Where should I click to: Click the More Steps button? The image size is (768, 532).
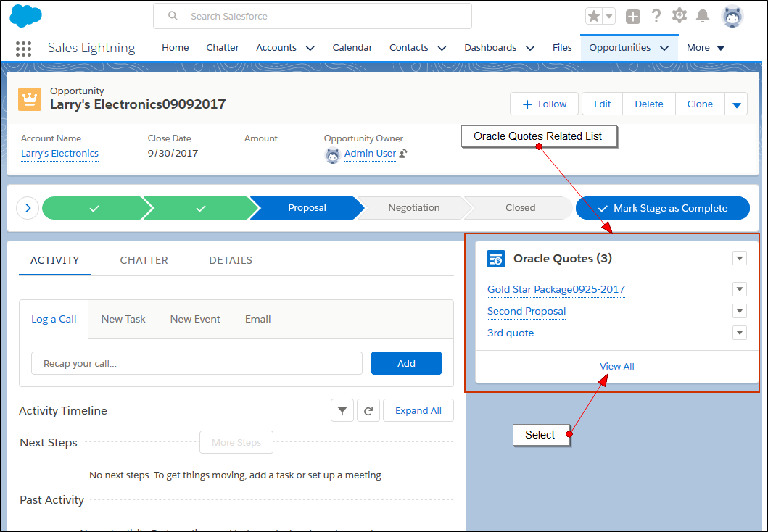tap(236, 442)
